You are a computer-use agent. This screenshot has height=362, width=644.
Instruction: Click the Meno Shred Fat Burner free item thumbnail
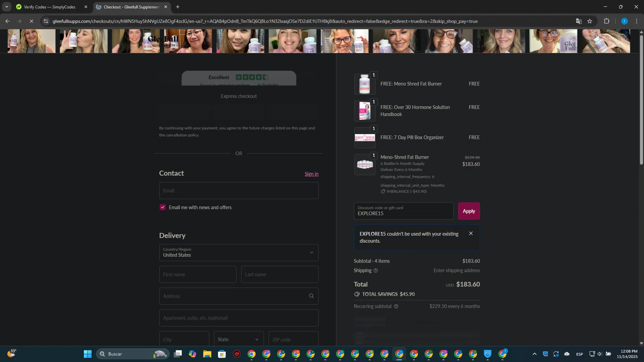(365, 84)
